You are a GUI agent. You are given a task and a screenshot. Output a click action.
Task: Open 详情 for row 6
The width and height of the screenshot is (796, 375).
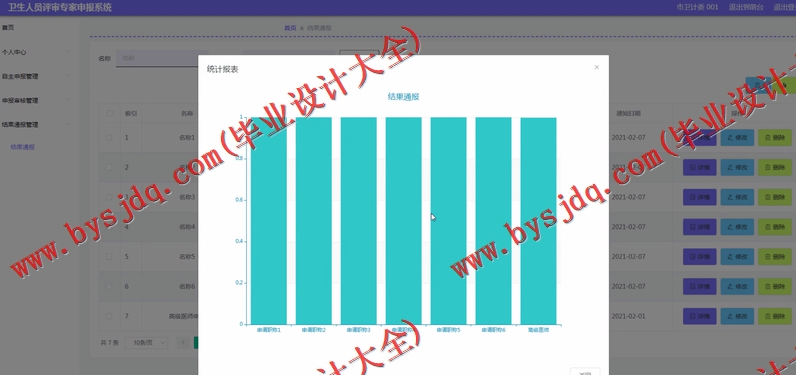[700, 286]
